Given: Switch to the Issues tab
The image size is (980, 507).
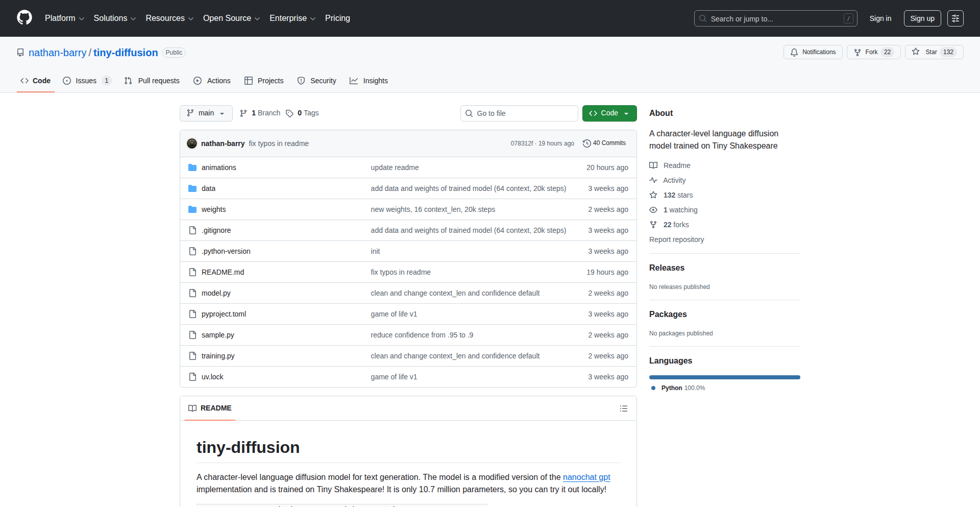Looking at the screenshot, I should click(86, 81).
